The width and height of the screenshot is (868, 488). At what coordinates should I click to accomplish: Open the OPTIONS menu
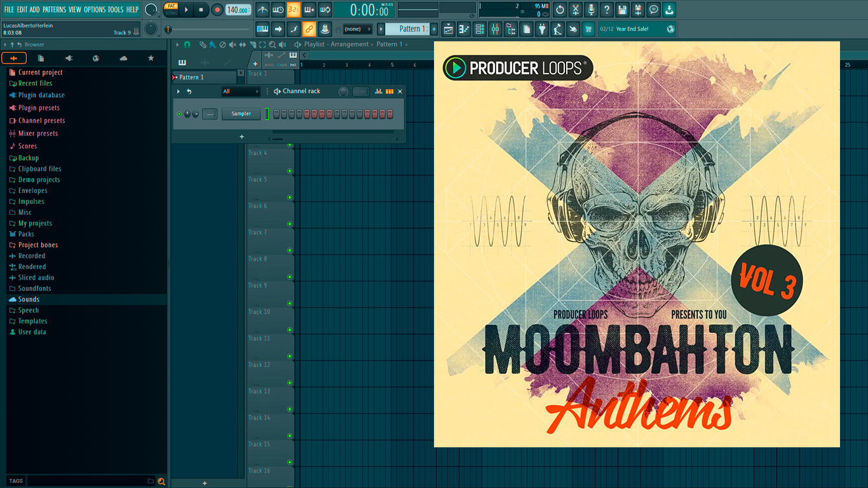[x=95, y=10]
